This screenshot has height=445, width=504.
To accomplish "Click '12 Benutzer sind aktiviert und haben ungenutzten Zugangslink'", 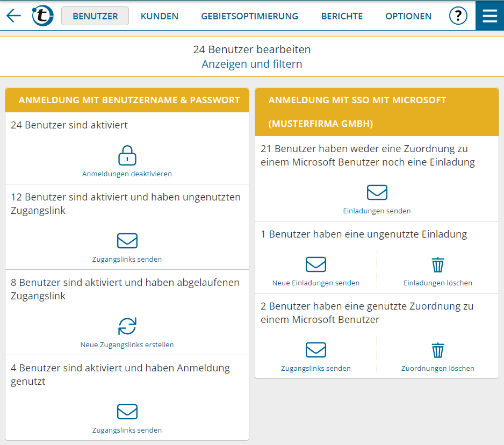I will (x=126, y=204).
